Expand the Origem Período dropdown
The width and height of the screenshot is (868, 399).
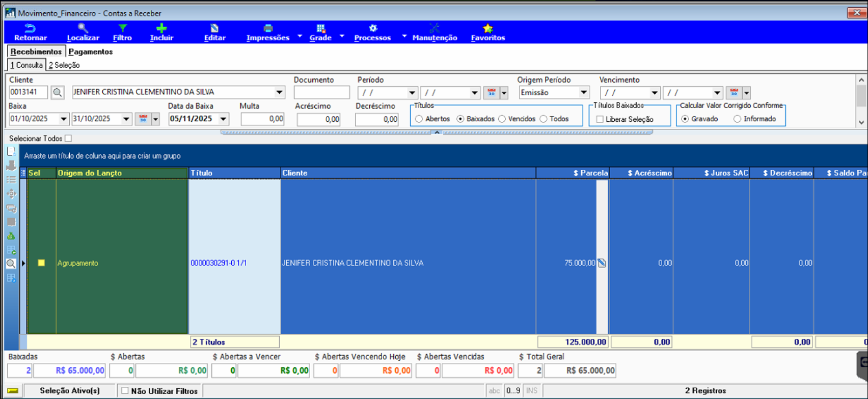(x=584, y=93)
